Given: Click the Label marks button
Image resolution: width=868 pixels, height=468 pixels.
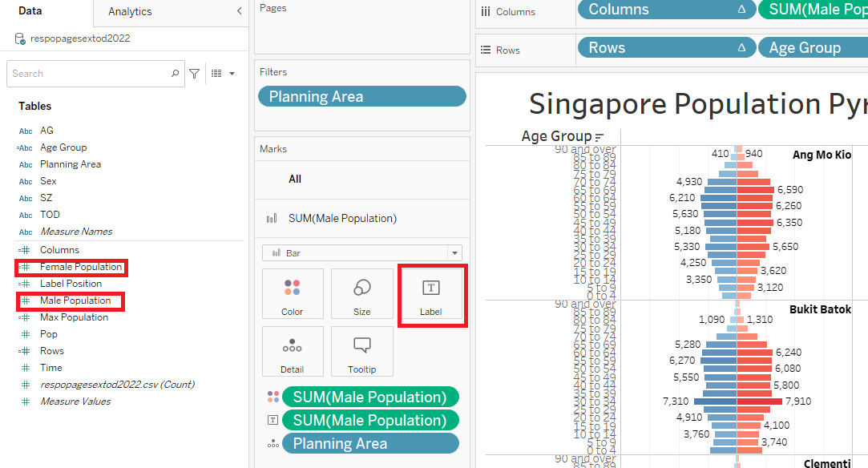Looking at the screenshot, I should click(431, 296).
